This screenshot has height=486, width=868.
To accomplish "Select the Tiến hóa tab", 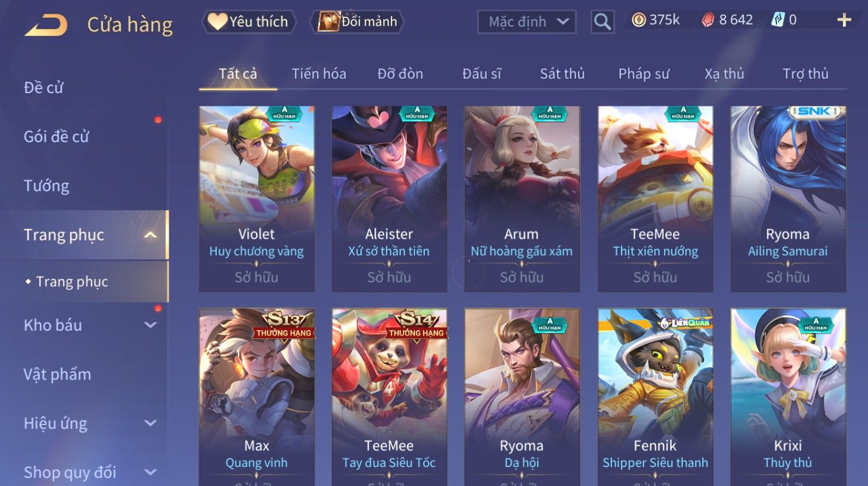I will coord(319,74).
